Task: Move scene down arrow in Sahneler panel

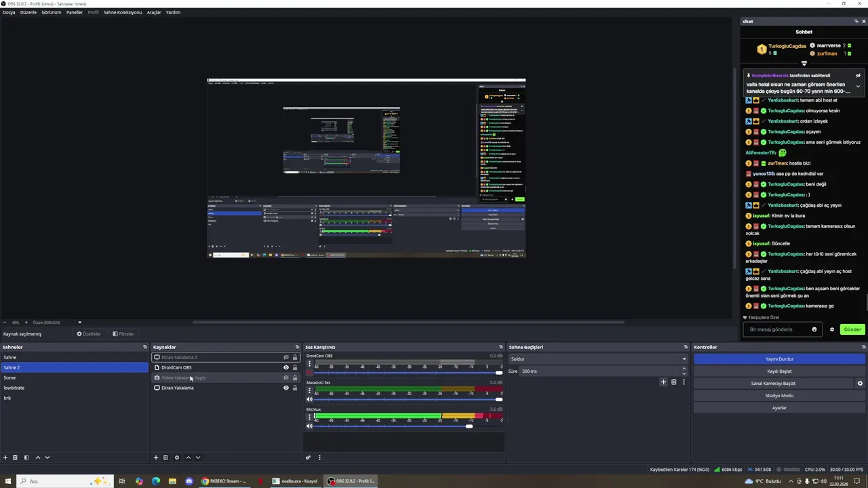Action: click(47, 457)
